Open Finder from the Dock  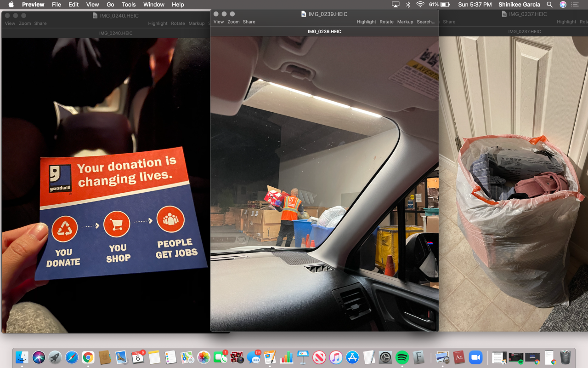tap(22, 357)
